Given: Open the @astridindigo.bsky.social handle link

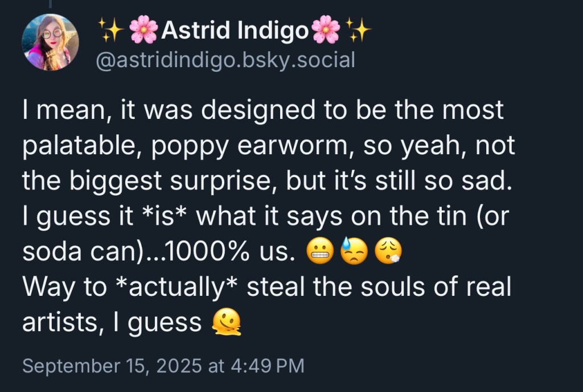Looking at the screenshot, I should pos(225,59).
